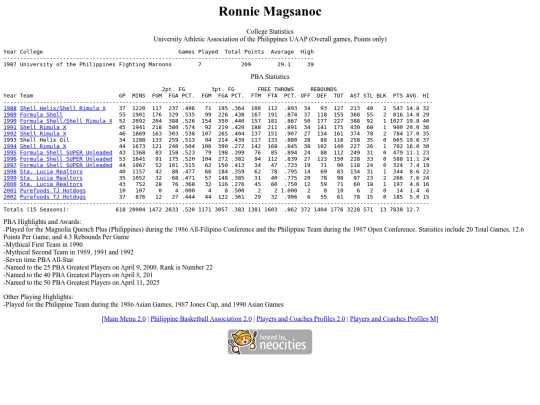Open the 1999 season link
540x405 pixels.
point(10,178)
